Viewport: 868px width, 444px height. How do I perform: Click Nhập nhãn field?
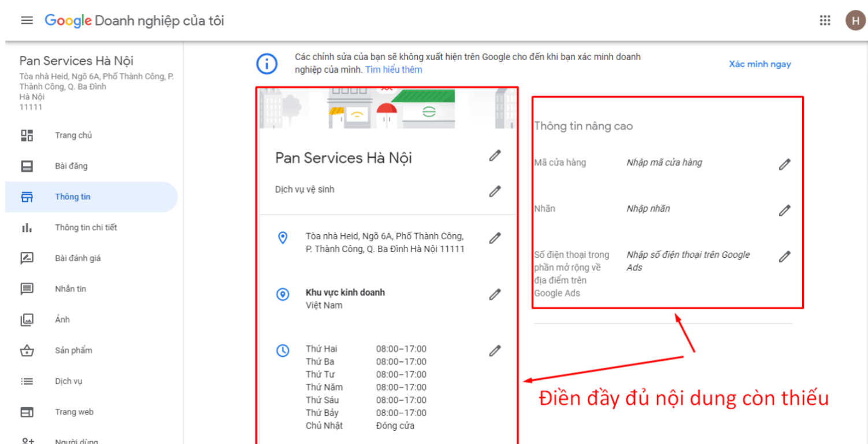coord(648,209)
